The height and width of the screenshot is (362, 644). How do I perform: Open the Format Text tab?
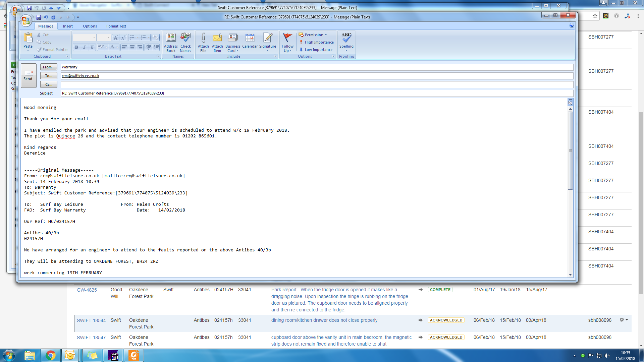point(116,26)
